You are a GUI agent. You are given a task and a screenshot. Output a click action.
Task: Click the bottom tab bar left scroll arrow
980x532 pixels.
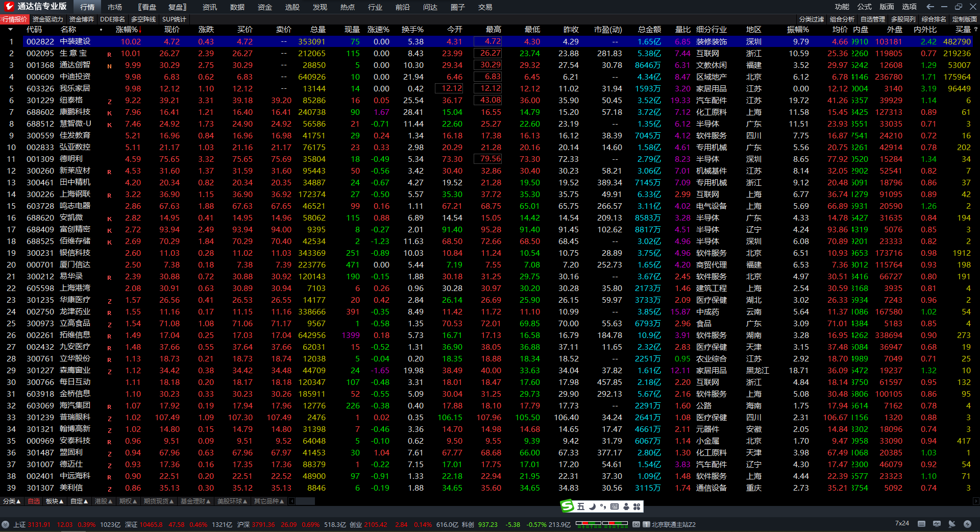[x=292, y=501]
